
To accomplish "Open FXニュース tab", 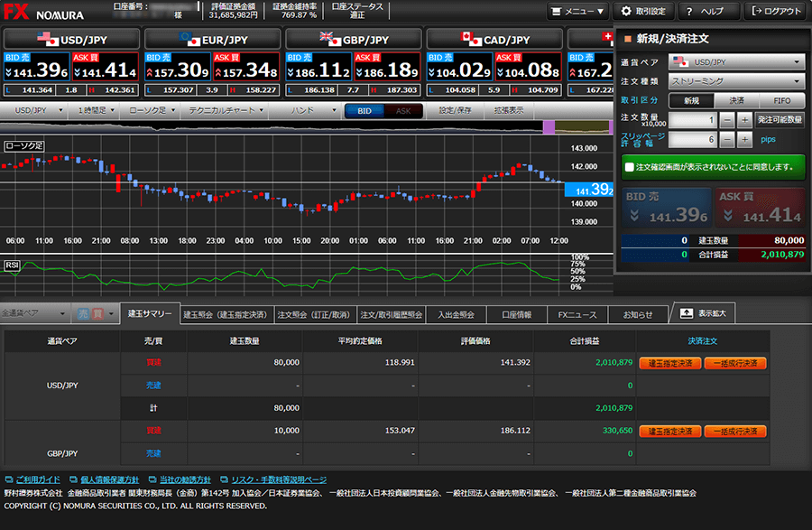I will point(577,314).
